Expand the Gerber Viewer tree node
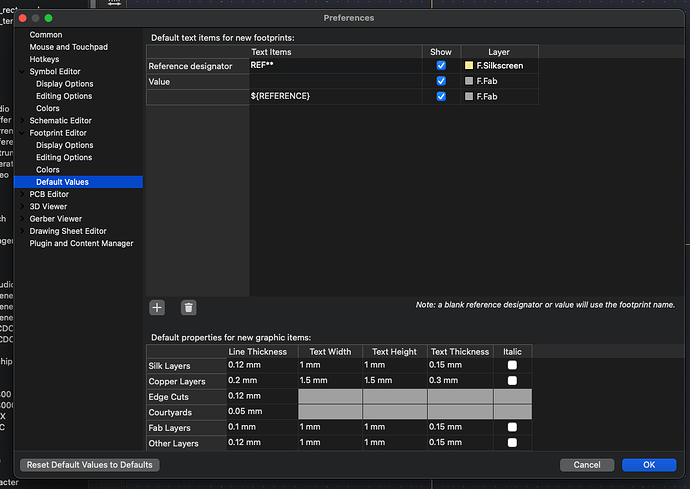This screenshot has width=690, height=489. (22, 219)
